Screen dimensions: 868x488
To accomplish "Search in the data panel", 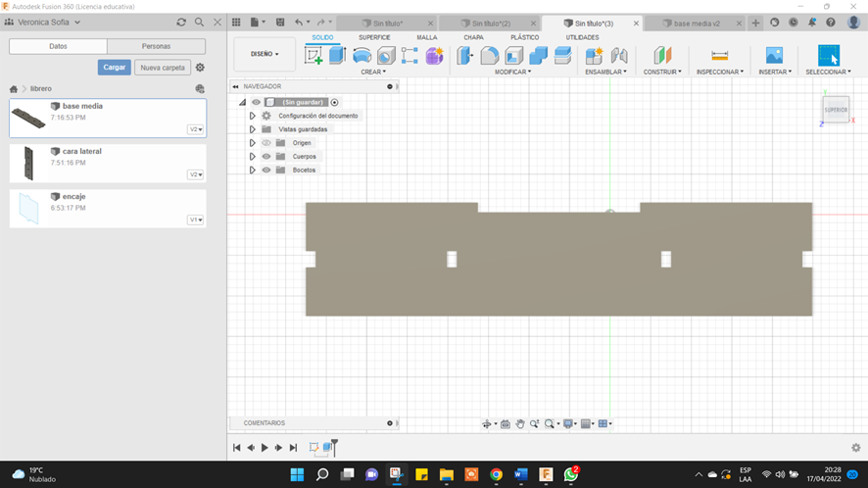I will click(199, 23).
